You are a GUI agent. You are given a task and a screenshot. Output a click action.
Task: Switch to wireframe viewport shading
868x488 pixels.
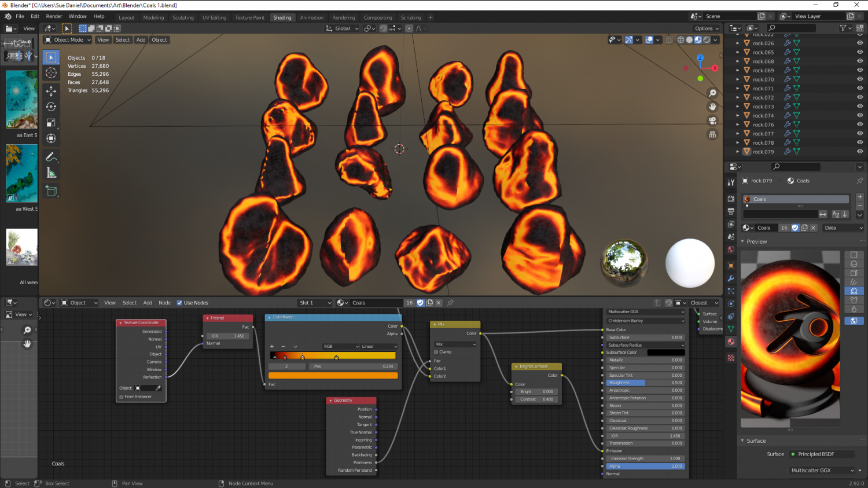coord(681,40)
